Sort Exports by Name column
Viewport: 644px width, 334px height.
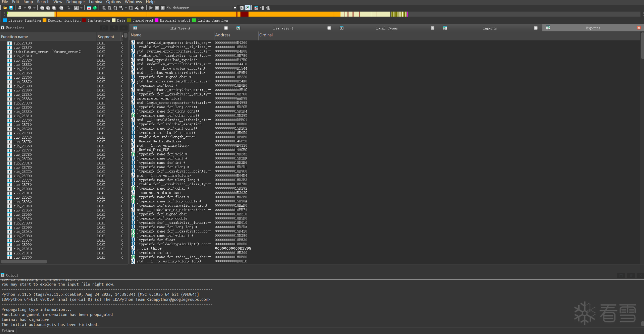tap(172, 35)
